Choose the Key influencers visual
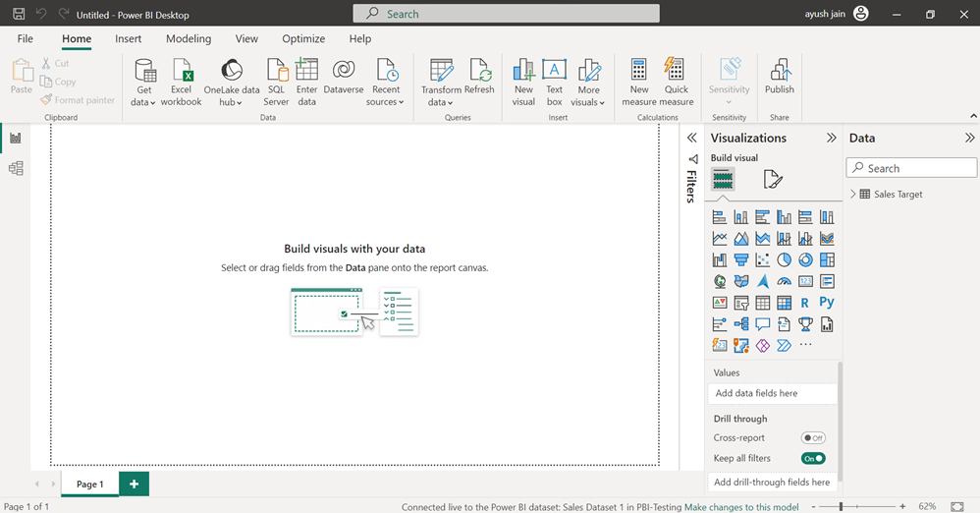The height and width of the screenshot is (513, 980). tap(720, 324)
